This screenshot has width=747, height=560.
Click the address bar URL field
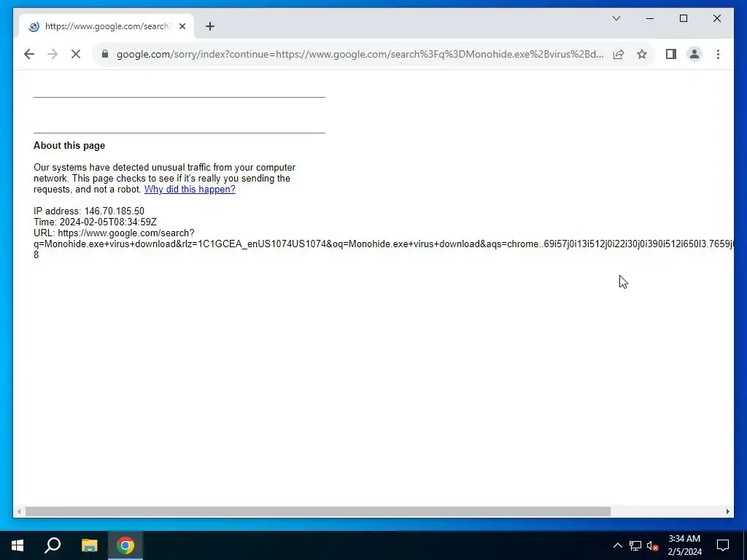tap(360, 54)
